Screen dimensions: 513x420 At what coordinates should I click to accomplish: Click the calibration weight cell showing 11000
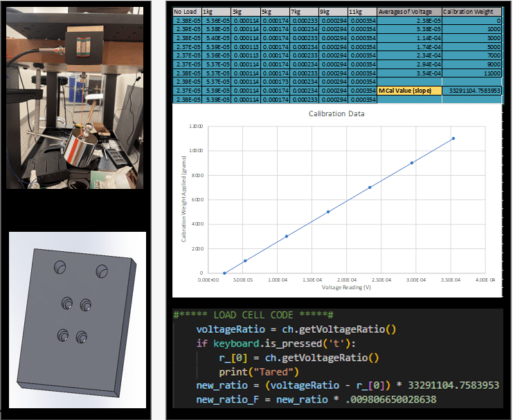471,72
